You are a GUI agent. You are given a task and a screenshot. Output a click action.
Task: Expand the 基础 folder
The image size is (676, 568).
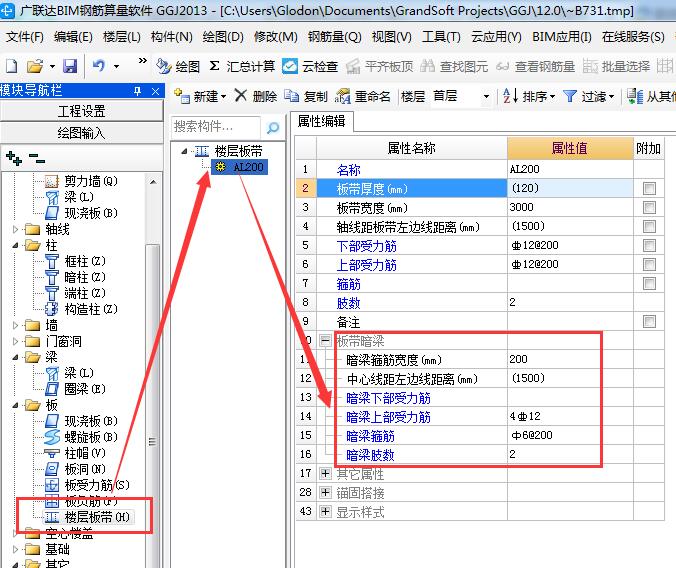coord(16,549)
